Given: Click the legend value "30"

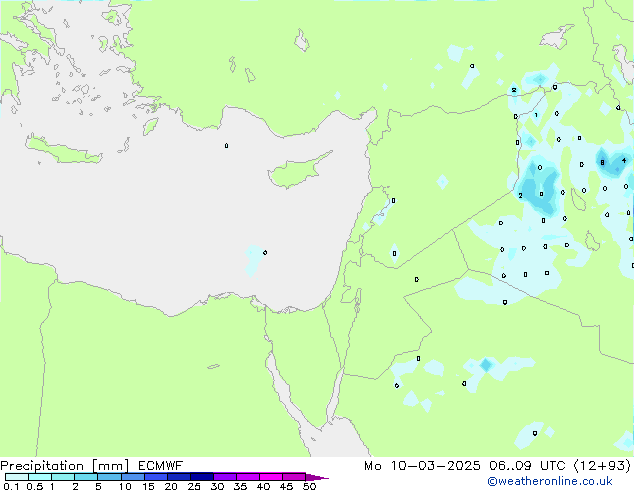Looking at the screenshot, I should coord(217,486).
